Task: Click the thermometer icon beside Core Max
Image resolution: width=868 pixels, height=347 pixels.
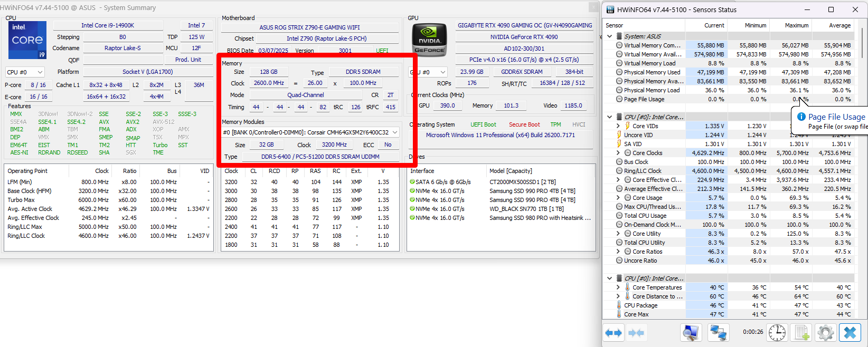Action: (x=619, y=314)
